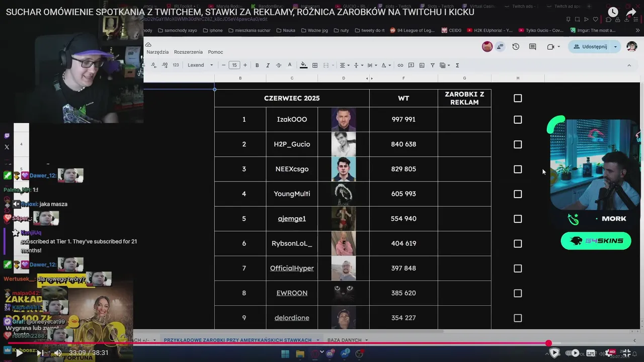Click the cloud save status icon

[148, 44]
